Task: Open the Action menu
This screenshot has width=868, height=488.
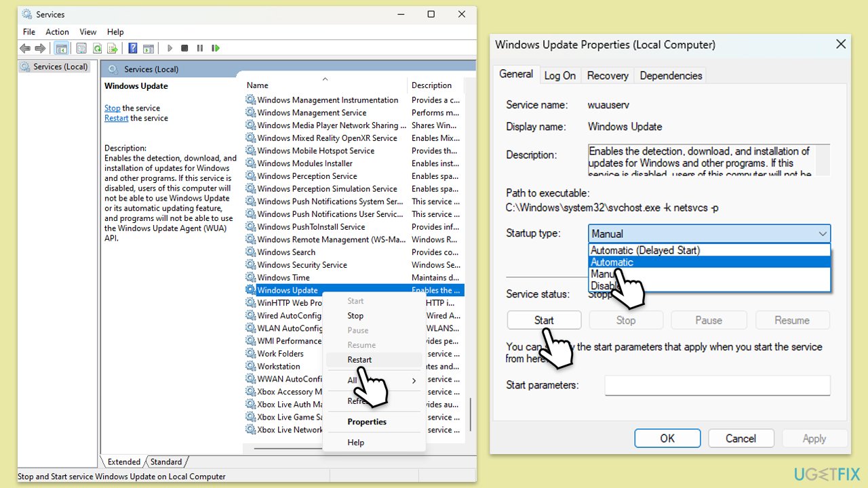Action: click(x=57, y=32)
